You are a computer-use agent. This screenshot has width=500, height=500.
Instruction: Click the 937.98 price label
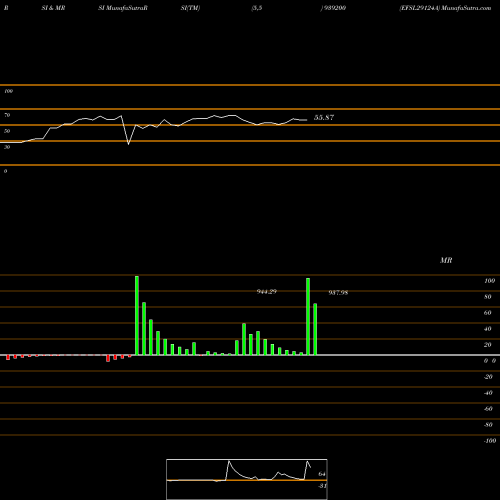[338, 293]
